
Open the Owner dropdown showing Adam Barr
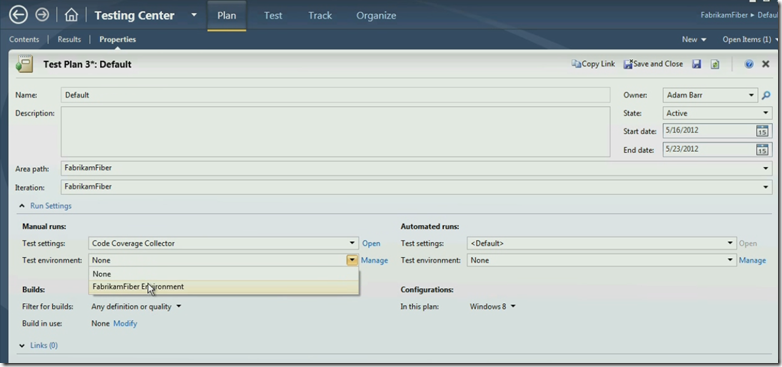tap(710, 95)
